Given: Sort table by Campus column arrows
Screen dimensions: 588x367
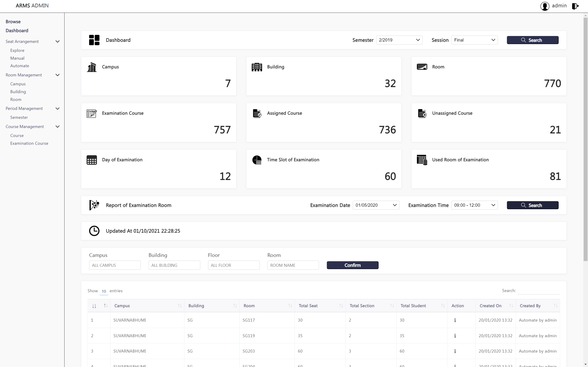Looking at the screenshot, I should [180, 306].
